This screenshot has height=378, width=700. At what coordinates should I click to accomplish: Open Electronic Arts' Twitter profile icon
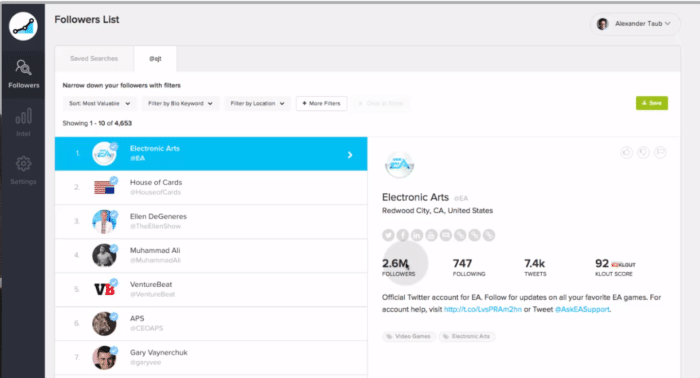(x=388, y=235)
